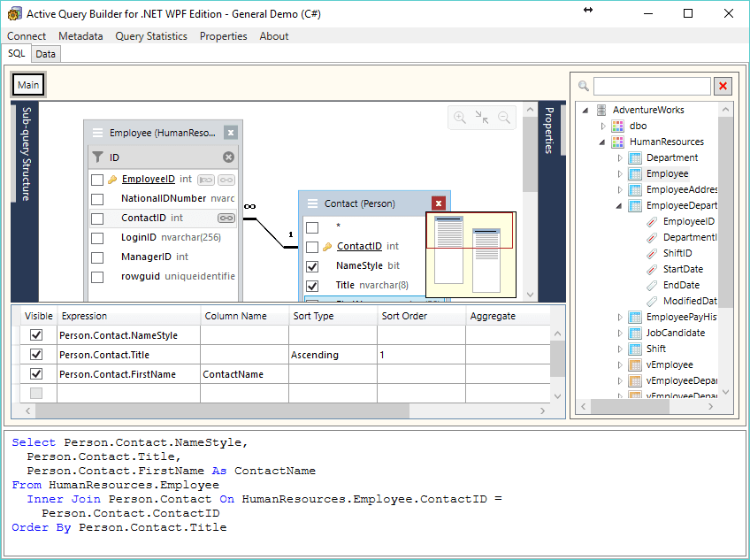Screen dimensions: 750x560
Task: Expand the dbo schema node
Action: point(603,126)
